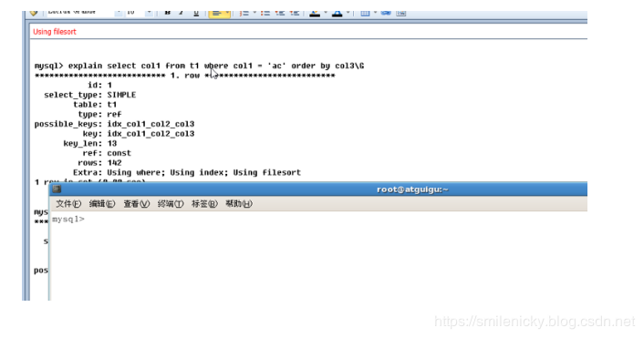The height and width of the screenshot is (338, 644).
Task: Click the 'id: 1' line
Action: pos(99,85)
